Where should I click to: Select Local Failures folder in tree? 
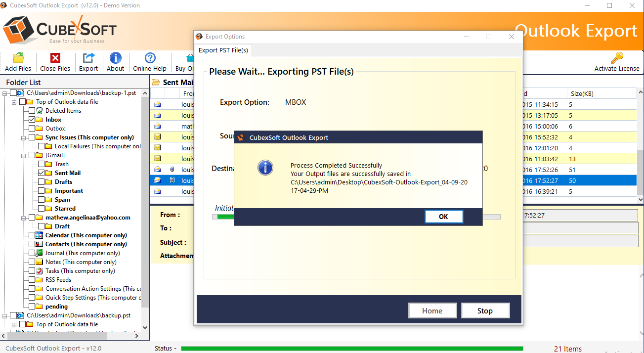(98, 146)
